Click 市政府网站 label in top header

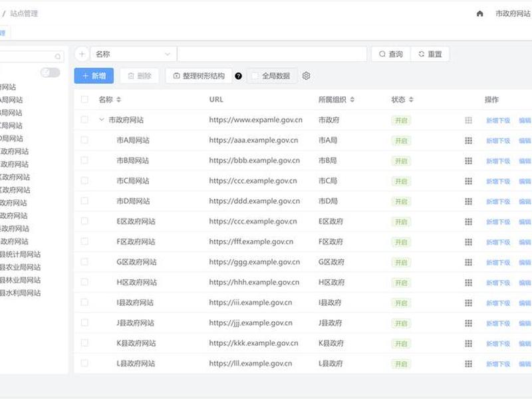click(x=513, y=13)
